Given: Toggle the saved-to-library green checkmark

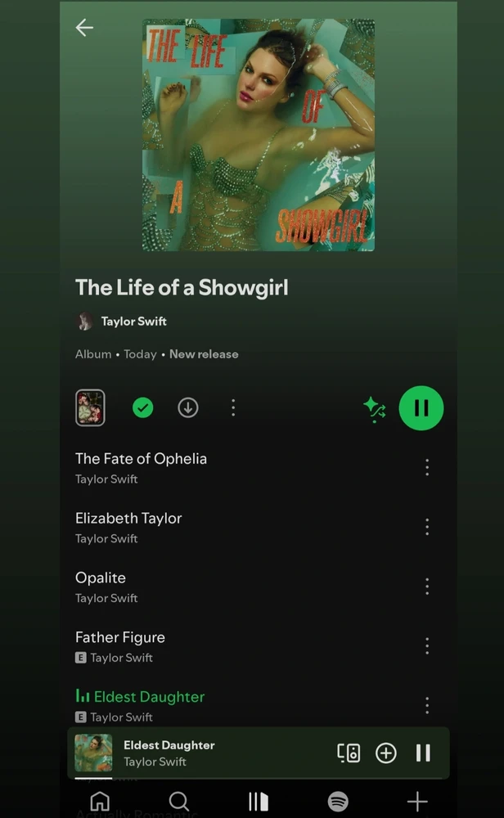Looking at the screenshot, I should click(x=142, y=407).
